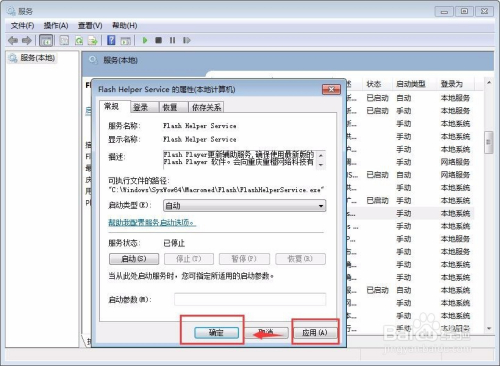Open the blue Help question-mark icon
The width and height of the screenshot is (500, 366).
tap(111, 40)
